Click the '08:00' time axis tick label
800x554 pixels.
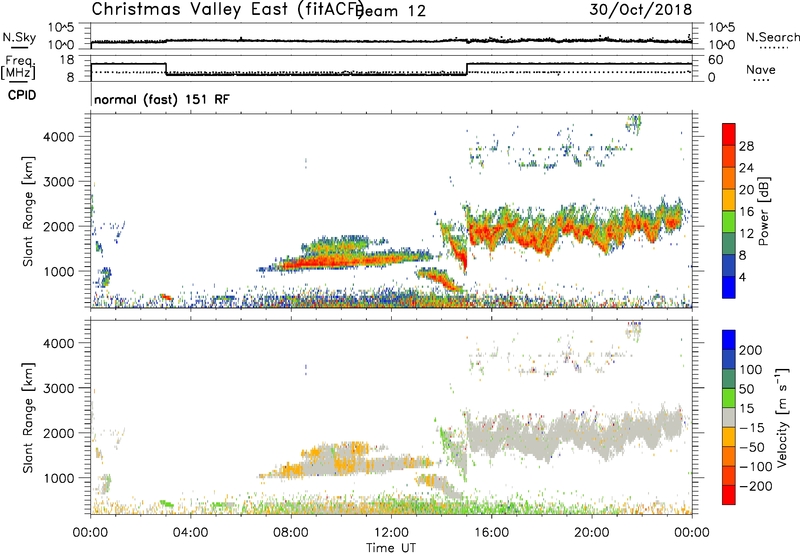[x=291, y=533]
